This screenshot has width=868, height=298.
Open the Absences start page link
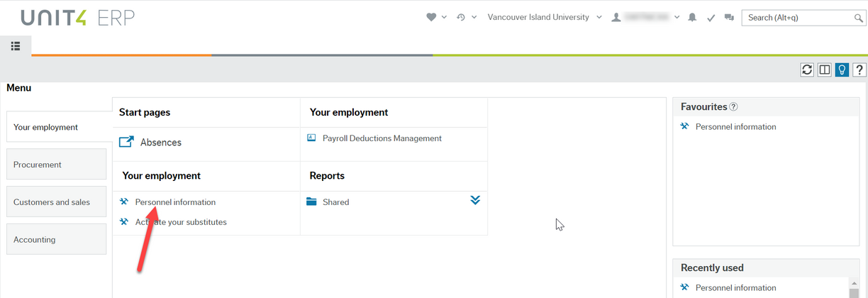pyautogui.click(x=161, y=143)
